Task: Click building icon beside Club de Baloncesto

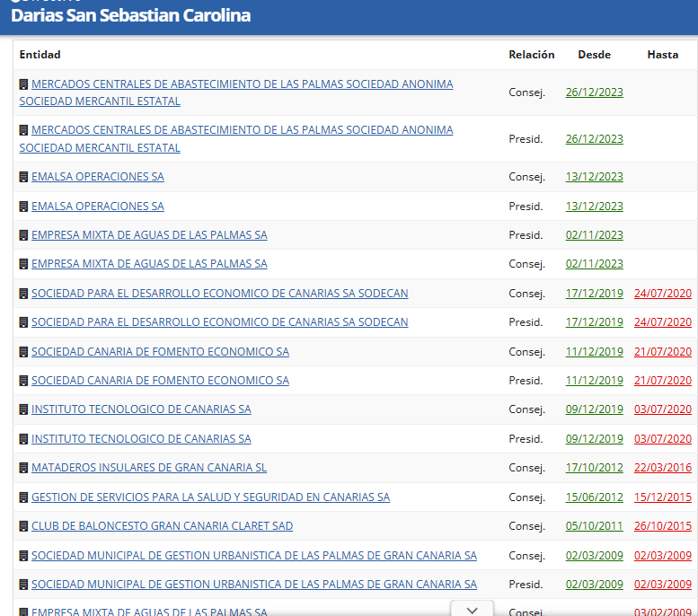Action: pos(23,526)
